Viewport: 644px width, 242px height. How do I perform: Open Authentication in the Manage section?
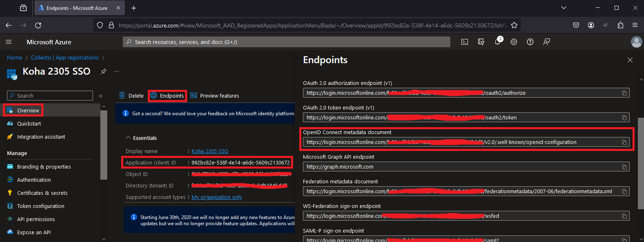coord(34,180)
